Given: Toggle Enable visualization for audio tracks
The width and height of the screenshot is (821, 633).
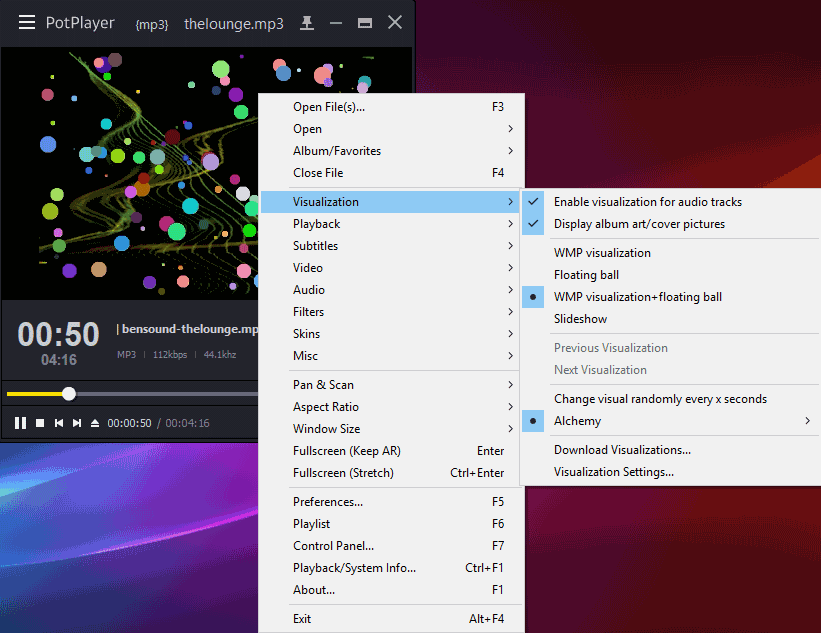Looking at the screenshot, I should [x=671, y=202].
